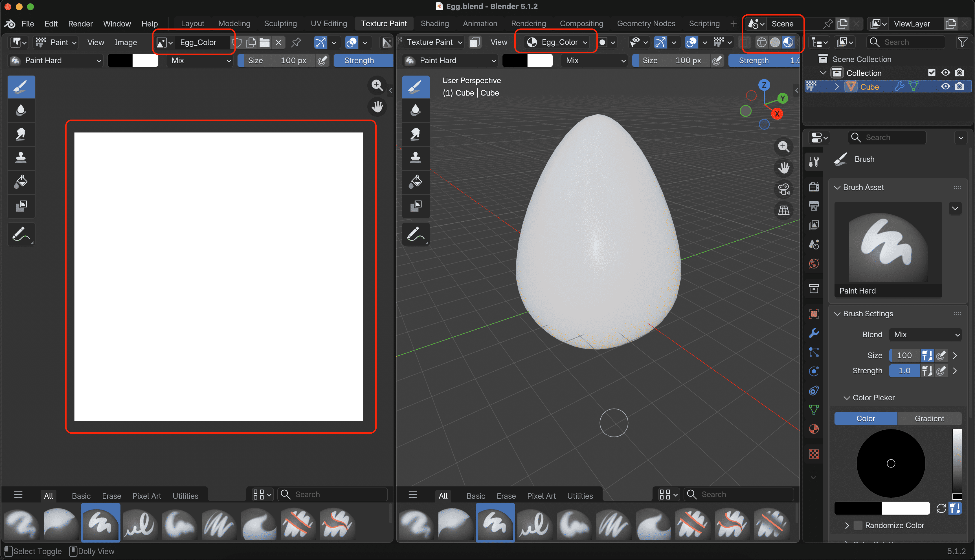Select the Clone stamp tool in Image Editor

coord(21,158)
